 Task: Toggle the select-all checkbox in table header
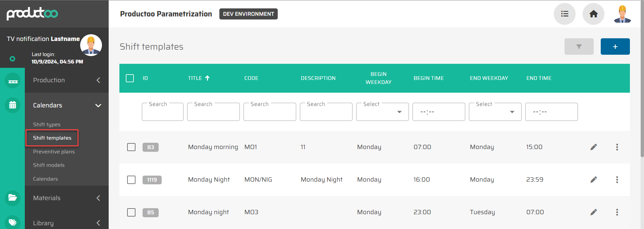coord(130,78)
